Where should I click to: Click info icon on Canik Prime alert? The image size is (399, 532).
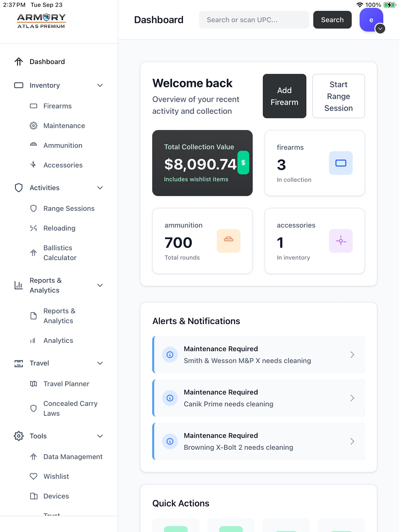pos(170,398)
